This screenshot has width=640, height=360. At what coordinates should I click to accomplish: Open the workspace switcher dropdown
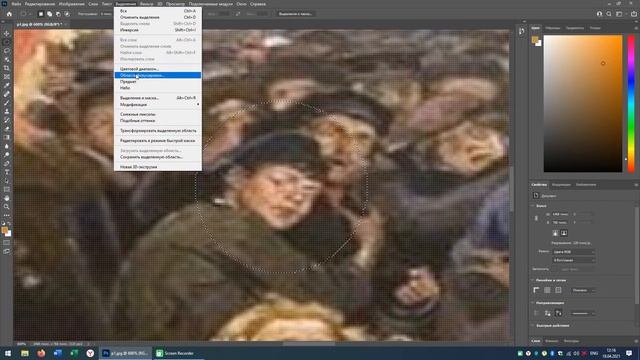point(620,14)
